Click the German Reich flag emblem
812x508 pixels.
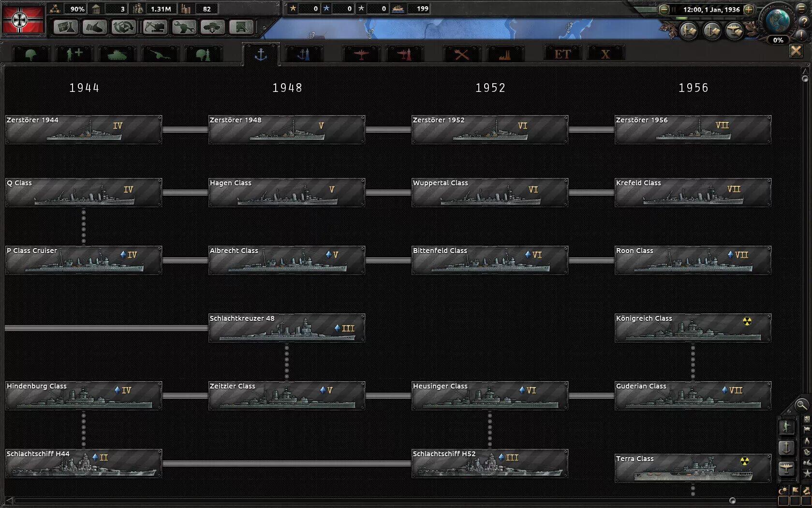(x=23, y=19)
